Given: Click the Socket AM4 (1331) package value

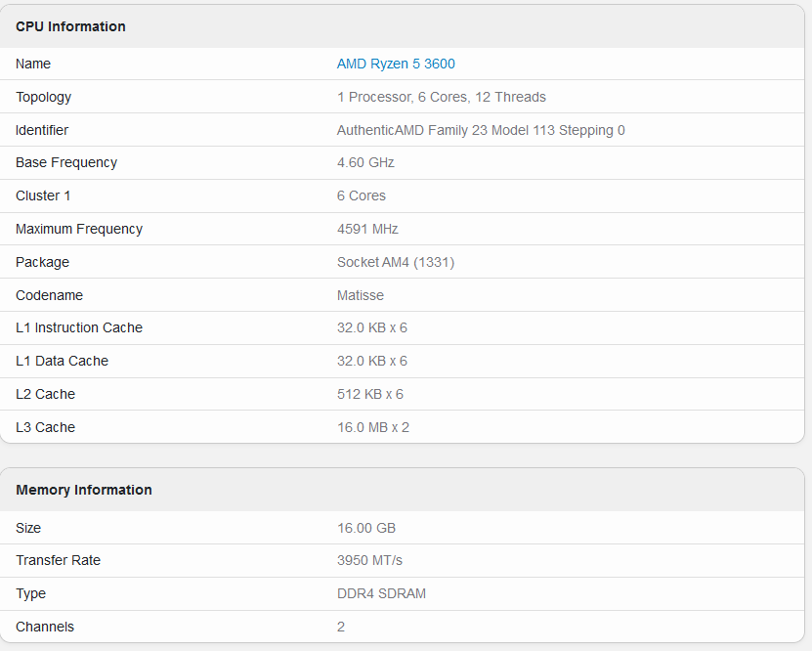Looking at the screenshot, I should coord(396,262).
